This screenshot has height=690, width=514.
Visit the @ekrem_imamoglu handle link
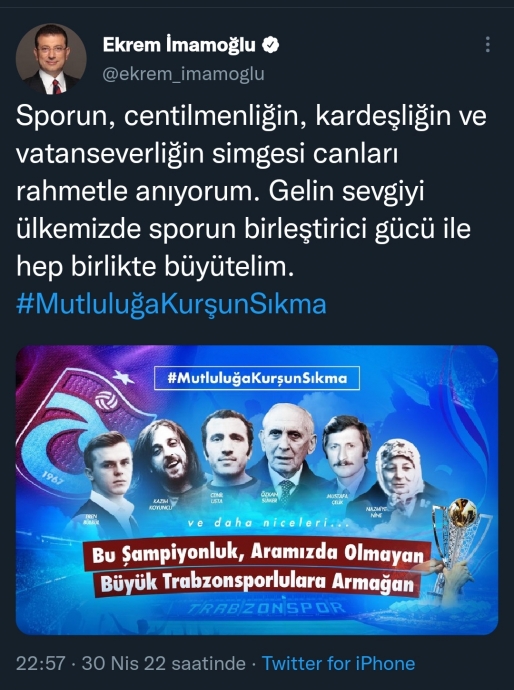pos(184,74)
